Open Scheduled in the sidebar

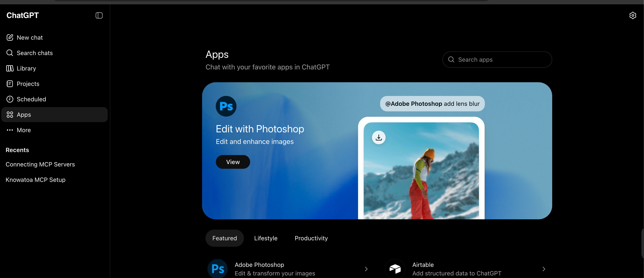click(54, 99)
